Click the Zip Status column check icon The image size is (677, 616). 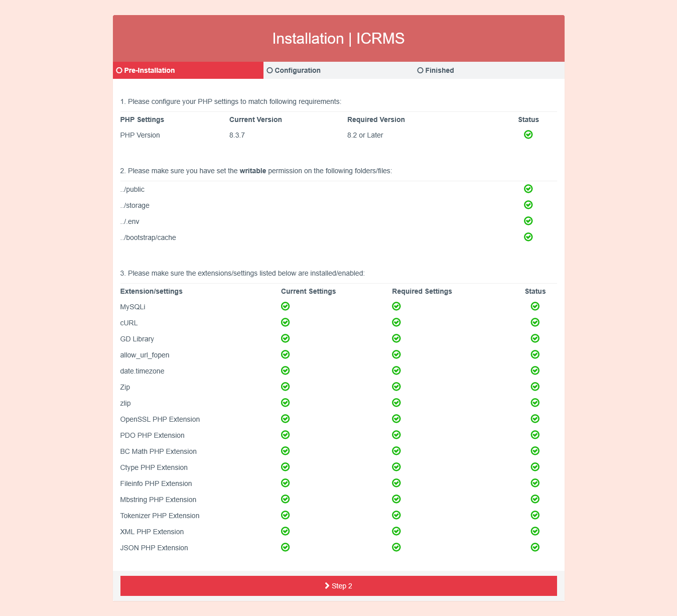[x=535, y=387]
